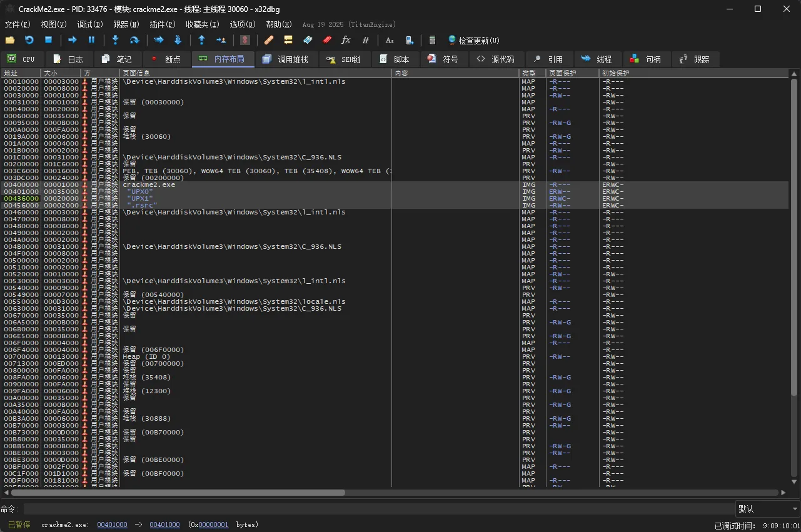Open the patches bandage icon
This screenshot has height=532, width=801.
269,40
